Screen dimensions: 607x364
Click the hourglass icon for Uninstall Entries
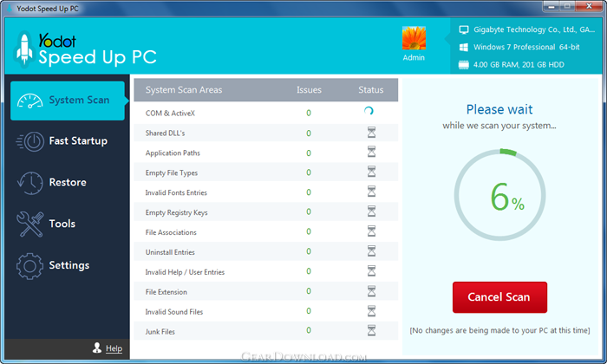point(371,251)
